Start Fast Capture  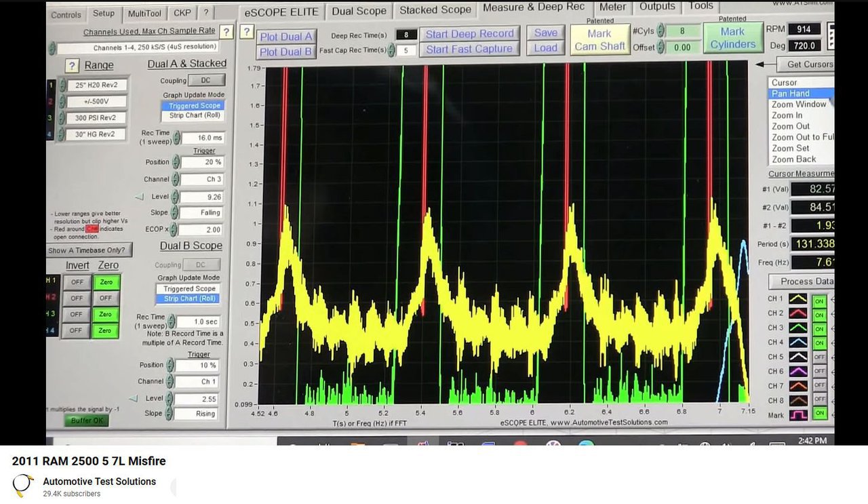coord(469,49)
